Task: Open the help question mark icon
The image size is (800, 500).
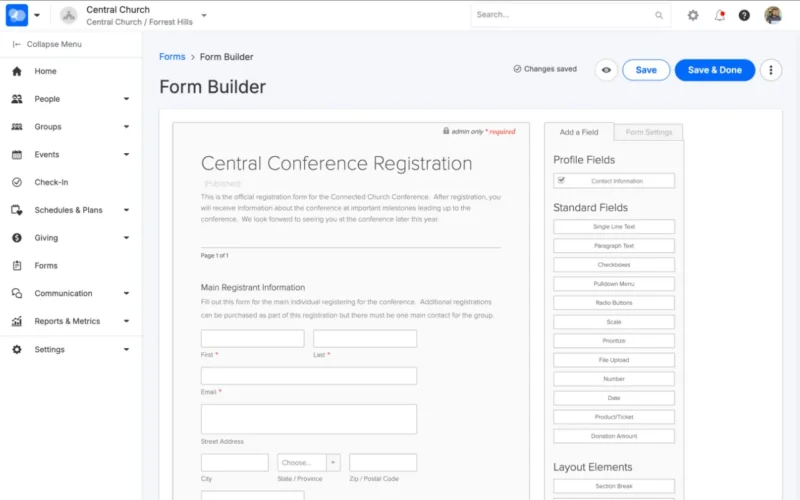Action: tap(744, 15)
